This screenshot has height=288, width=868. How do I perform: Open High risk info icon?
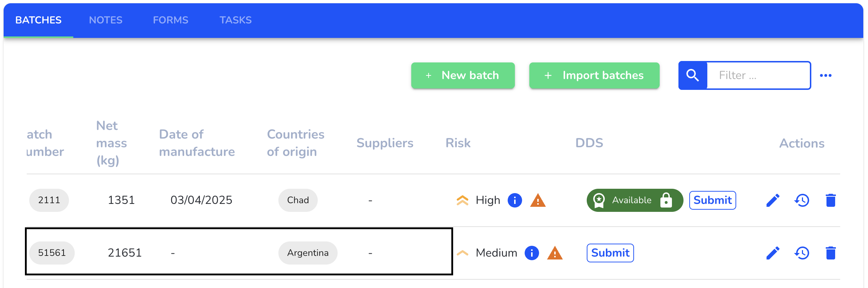click(x=515, y=200)
